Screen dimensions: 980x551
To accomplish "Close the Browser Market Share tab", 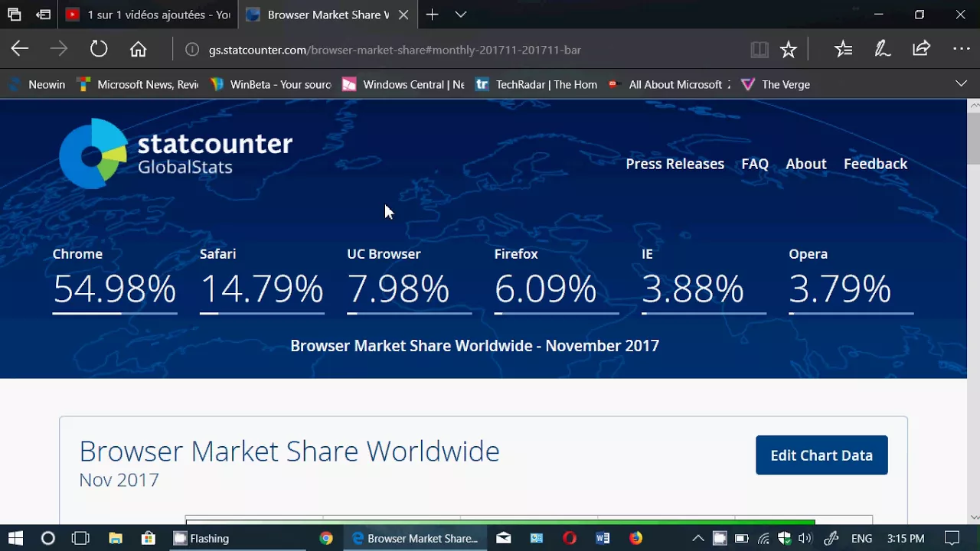I will [x=403, y=15].
